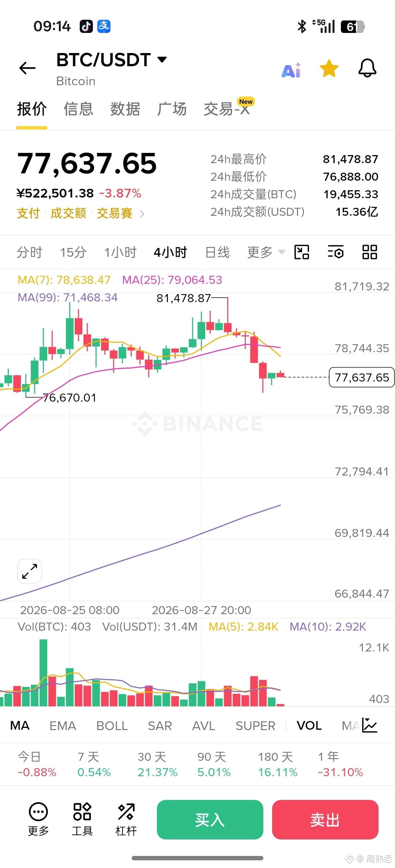Screen dimensions: 395x868
Task: Tap the 1 年 -31.10% performance
Action: (340, 764)
